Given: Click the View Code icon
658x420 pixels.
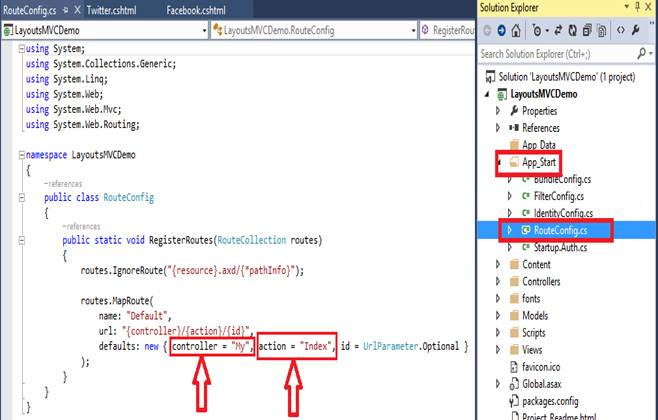Looking at the screenshot, I should 621,30.
